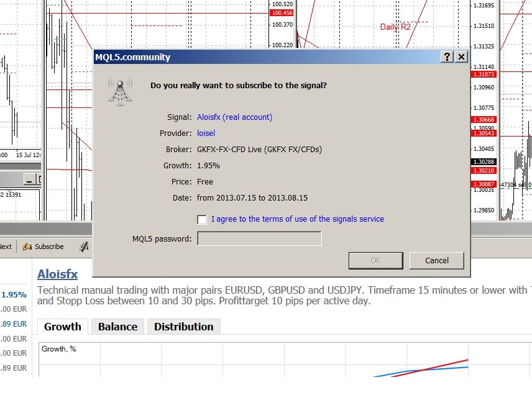Click the Next toolbar button
The image size is (532, 403).
pos(5,247)
